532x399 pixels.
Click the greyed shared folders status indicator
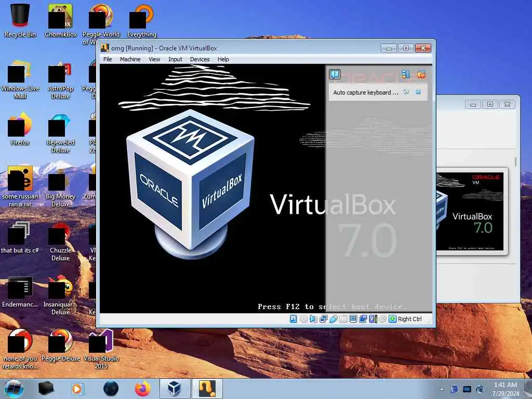pyautogui.click(x=343, y=319)
